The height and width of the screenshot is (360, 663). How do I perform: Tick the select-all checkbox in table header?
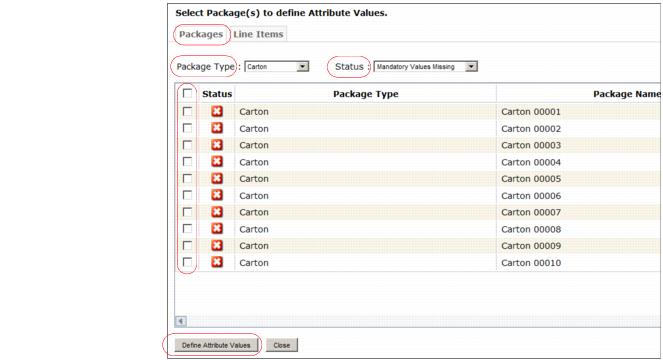pyautogui.click(x=187, y=93)
